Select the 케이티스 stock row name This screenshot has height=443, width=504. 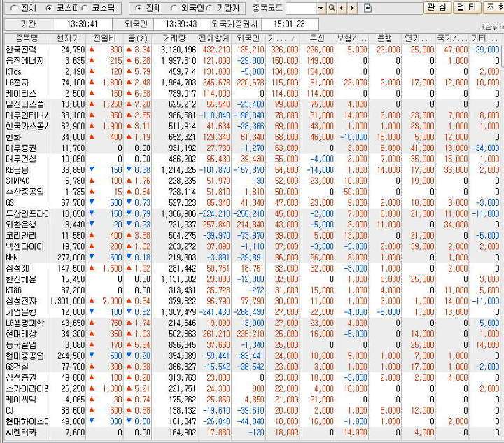(21, 94)
